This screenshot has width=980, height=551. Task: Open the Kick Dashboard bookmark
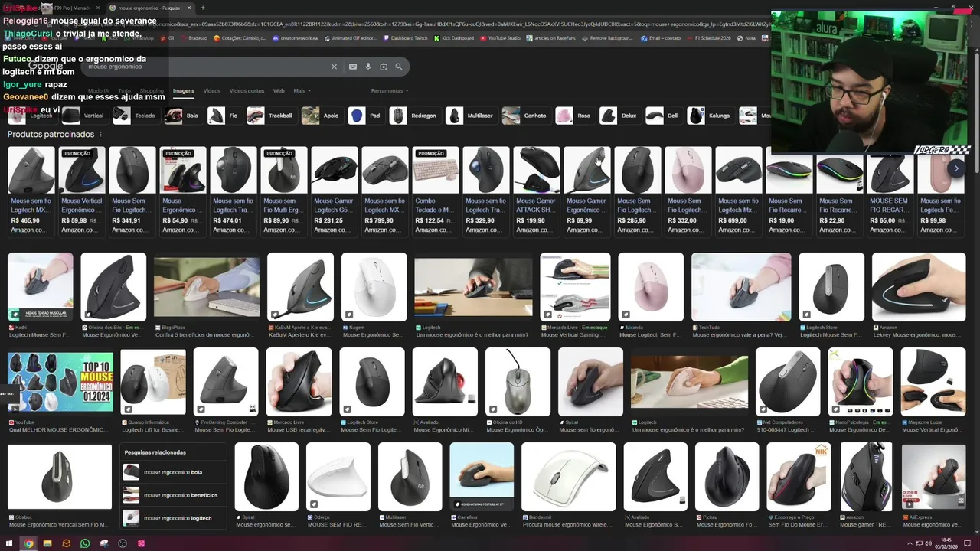click(x=454, y=38)
